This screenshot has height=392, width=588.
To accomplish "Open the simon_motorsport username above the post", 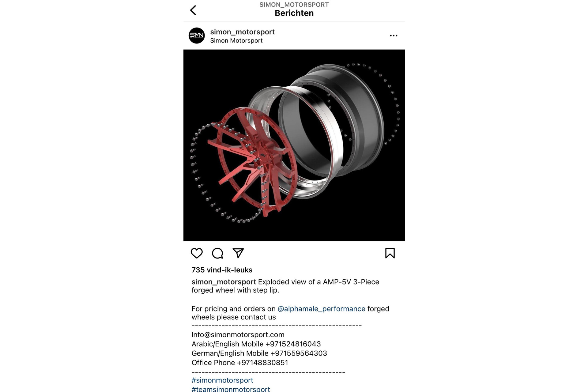I will coord(242,32).
